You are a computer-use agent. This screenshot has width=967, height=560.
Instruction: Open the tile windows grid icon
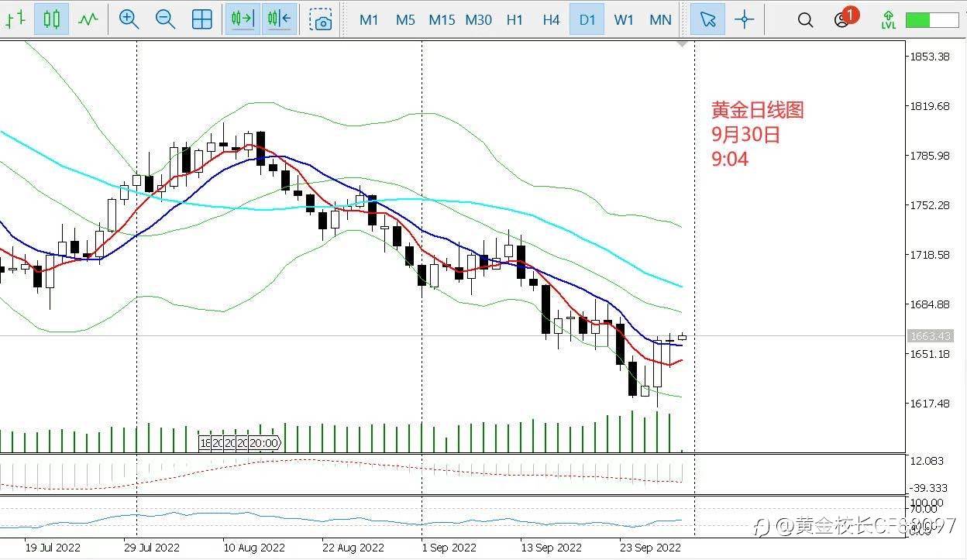(201, 19)
